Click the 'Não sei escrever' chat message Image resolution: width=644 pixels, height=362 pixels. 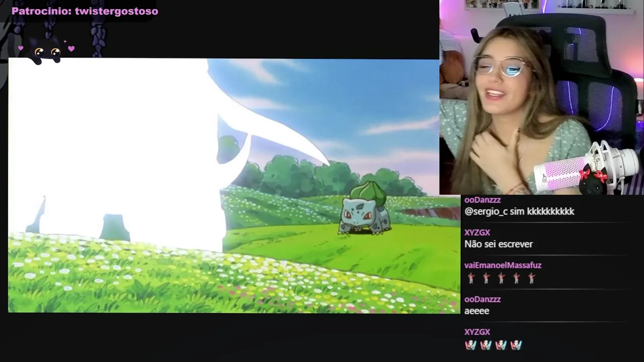click(499, 244)
